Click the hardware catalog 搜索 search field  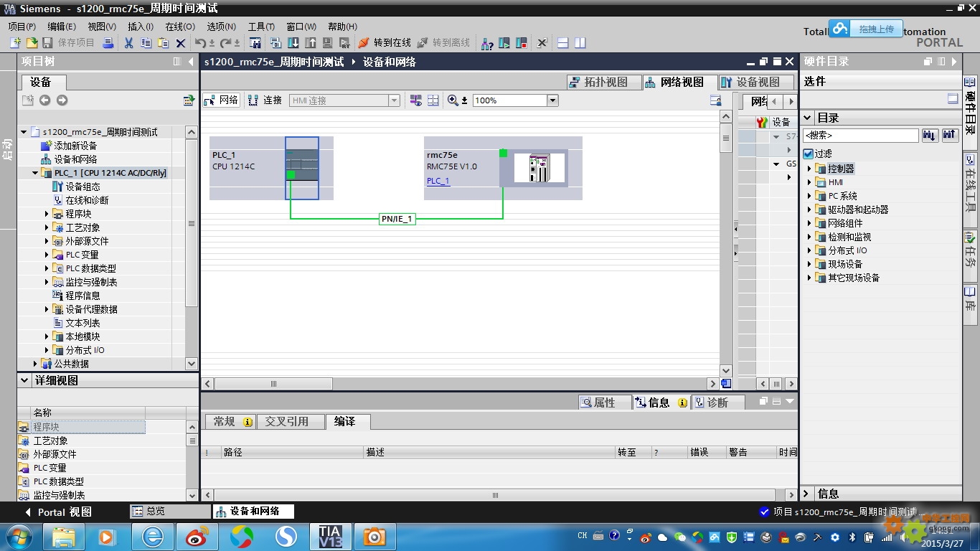(860, 135)
